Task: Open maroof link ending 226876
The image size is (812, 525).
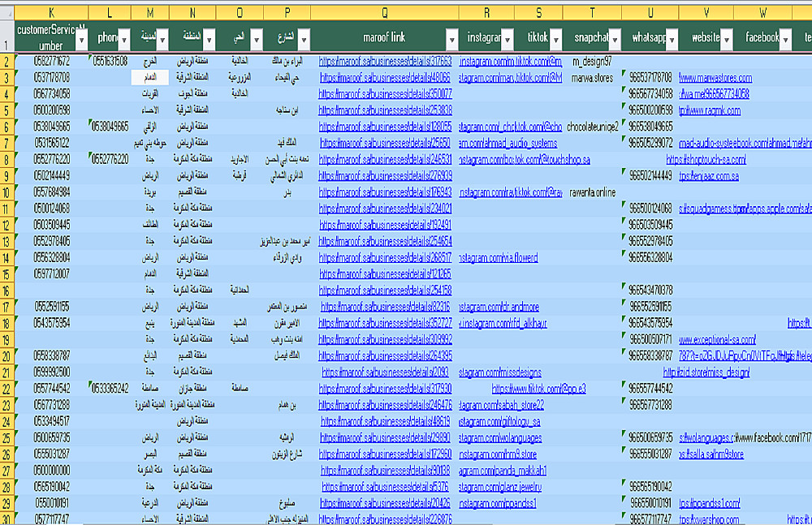Action: tap(385, 519)
